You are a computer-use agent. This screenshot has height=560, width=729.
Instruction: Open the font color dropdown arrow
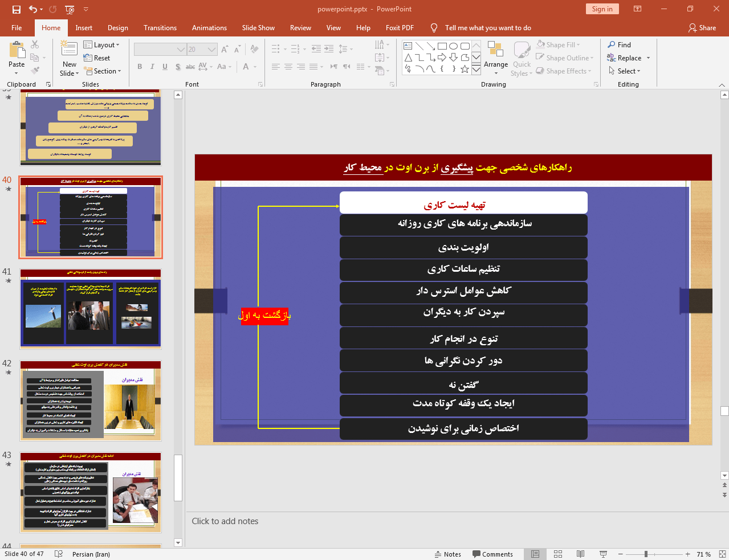coord(254,67)
